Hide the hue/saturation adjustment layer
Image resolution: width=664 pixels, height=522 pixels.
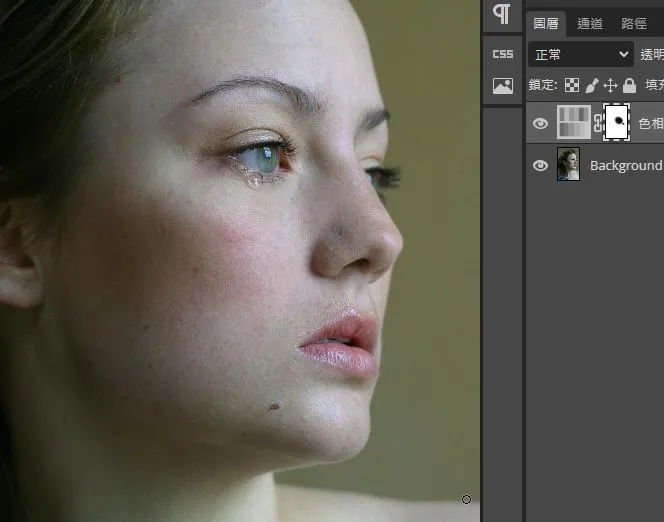click(x=540, y=124)
